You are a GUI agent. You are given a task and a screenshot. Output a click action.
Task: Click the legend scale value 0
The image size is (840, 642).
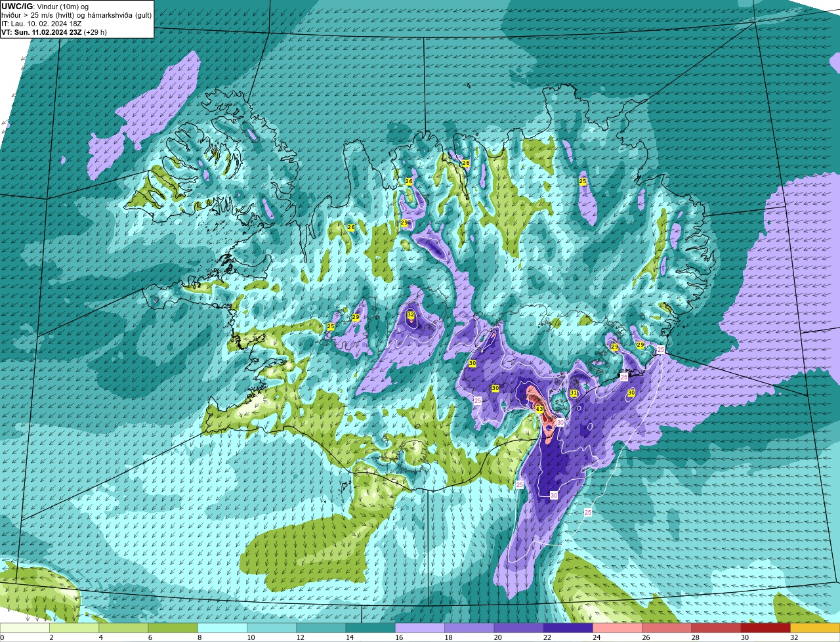point(3,637)
